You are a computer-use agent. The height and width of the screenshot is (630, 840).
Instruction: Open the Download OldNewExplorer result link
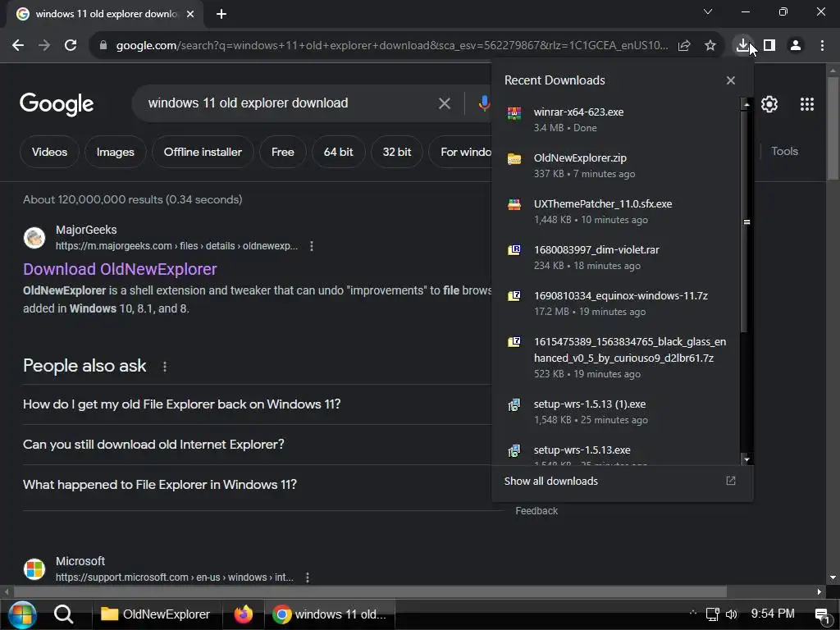(120, 269)
